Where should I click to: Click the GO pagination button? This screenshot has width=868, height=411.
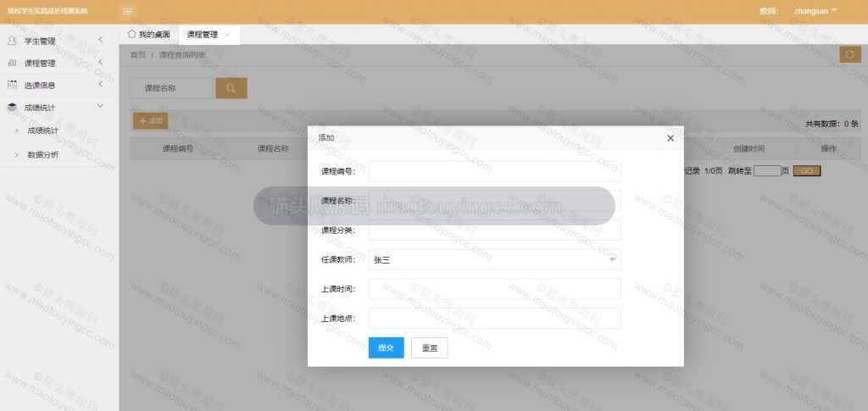pyautogui.click(x=807, y=171)
